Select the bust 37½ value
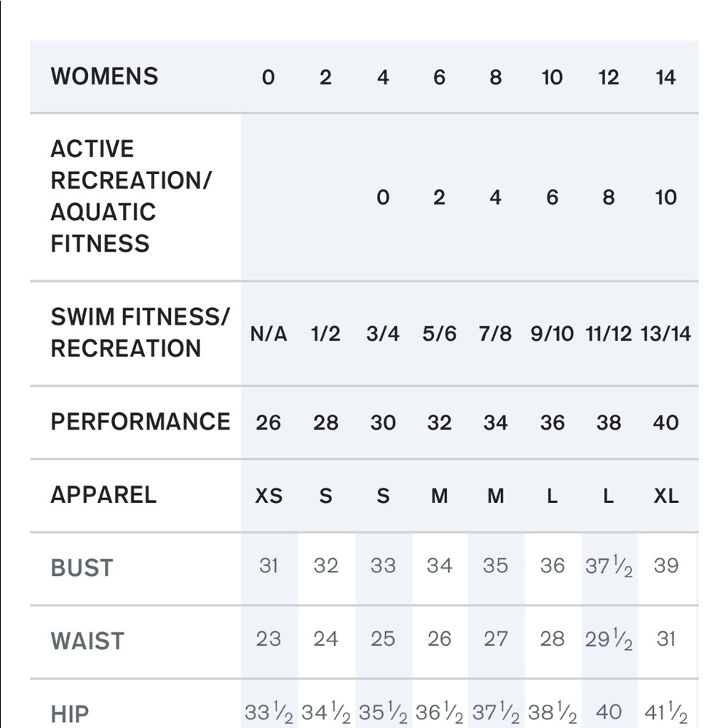This screenshot has height=728, width=728. point(609,566)
